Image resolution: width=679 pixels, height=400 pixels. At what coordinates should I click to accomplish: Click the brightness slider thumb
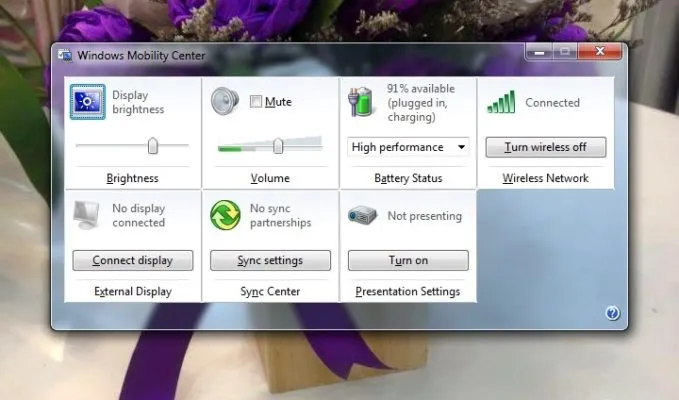[152, 146]
